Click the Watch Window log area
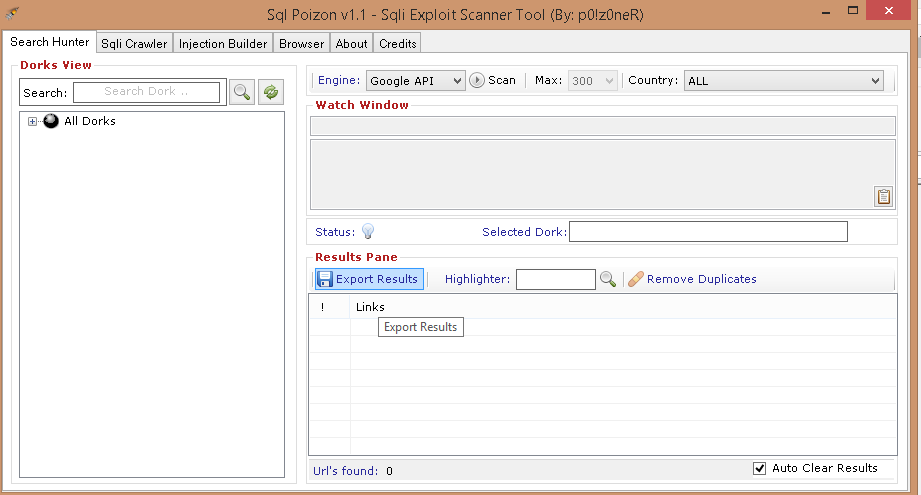The height and width of the screenshot is (495, 921). [x=603, y=174]
